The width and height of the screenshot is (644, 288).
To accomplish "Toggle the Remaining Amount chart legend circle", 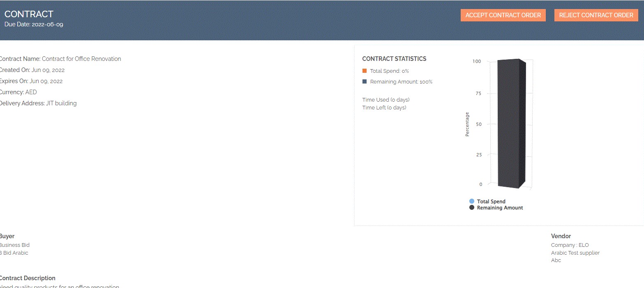I will [x=471, y=208].
